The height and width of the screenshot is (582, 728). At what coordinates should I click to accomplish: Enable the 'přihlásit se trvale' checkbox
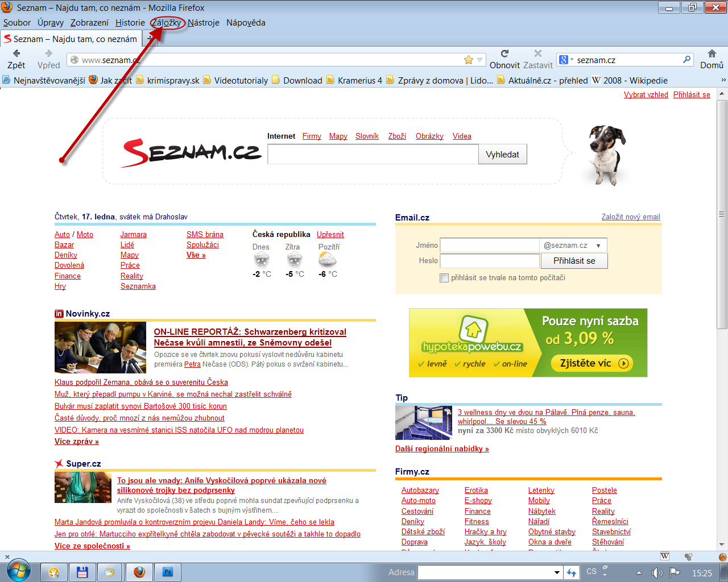coord(444,278)
